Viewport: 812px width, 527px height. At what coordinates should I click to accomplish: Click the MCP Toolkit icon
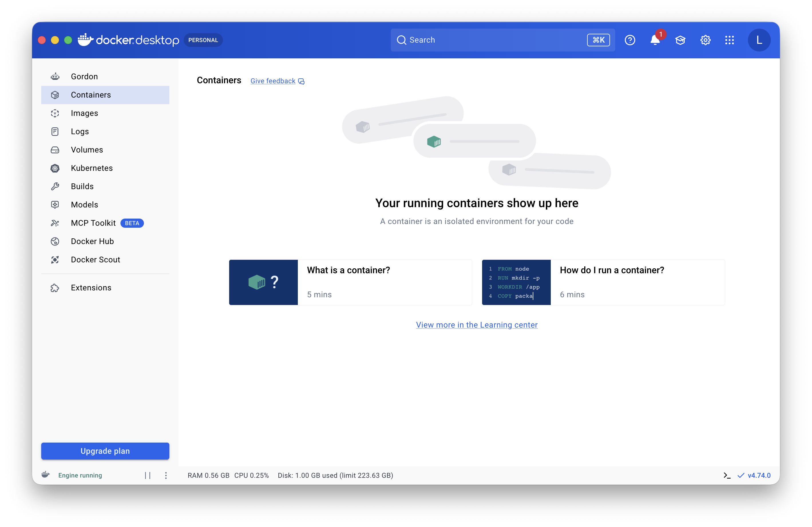(x=55, y=223)
